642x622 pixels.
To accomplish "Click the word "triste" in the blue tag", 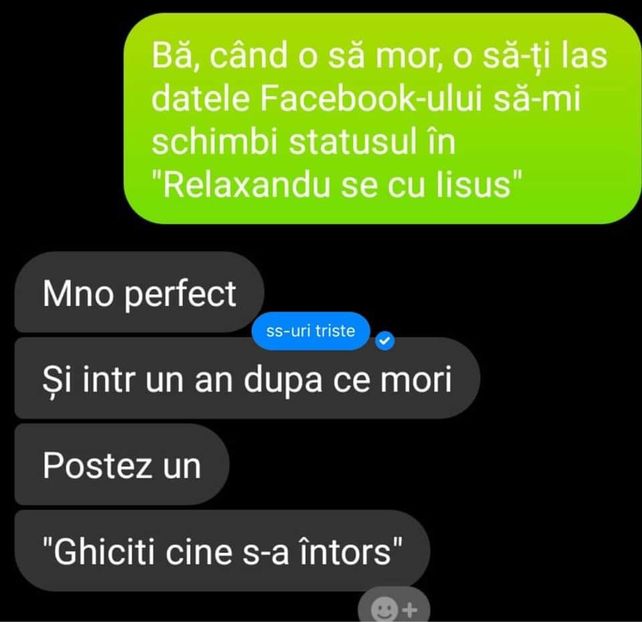I will 335,331.
